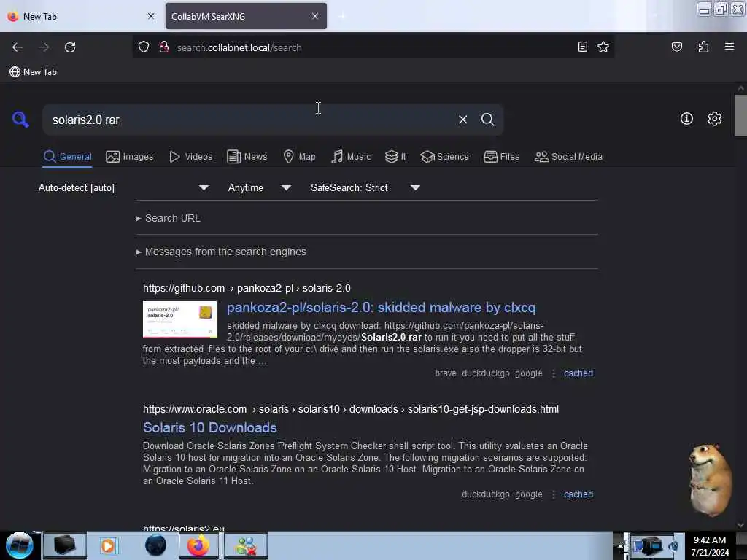Switch to the Images category

(130, 157)
